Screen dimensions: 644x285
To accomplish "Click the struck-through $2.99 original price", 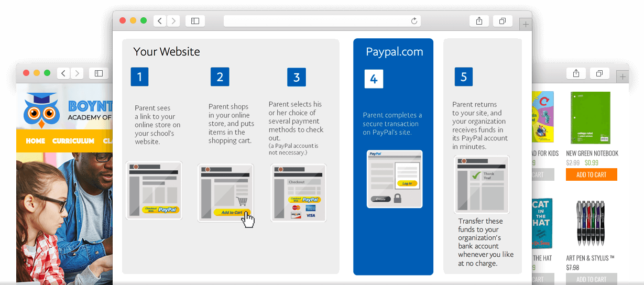I will tap(573, 163).
